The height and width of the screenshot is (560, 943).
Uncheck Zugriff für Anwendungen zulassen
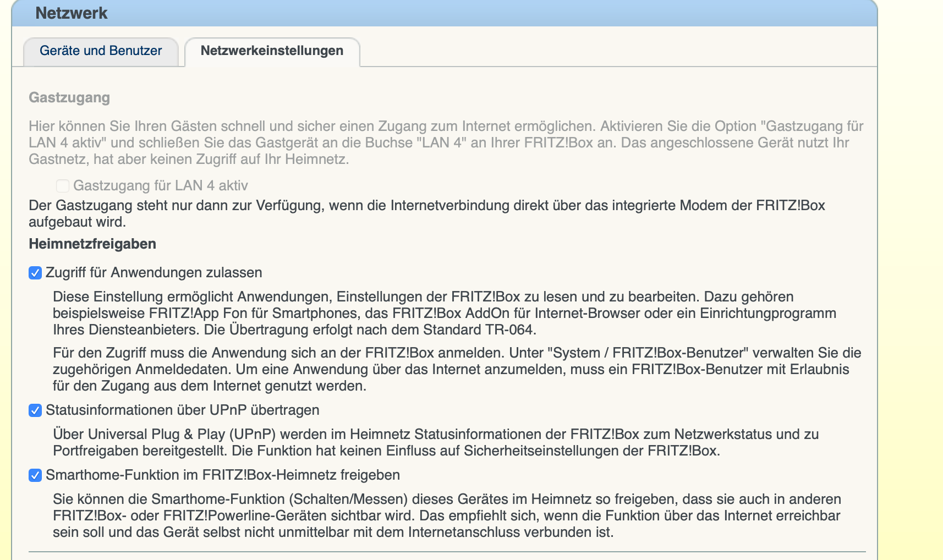(35, 273)
